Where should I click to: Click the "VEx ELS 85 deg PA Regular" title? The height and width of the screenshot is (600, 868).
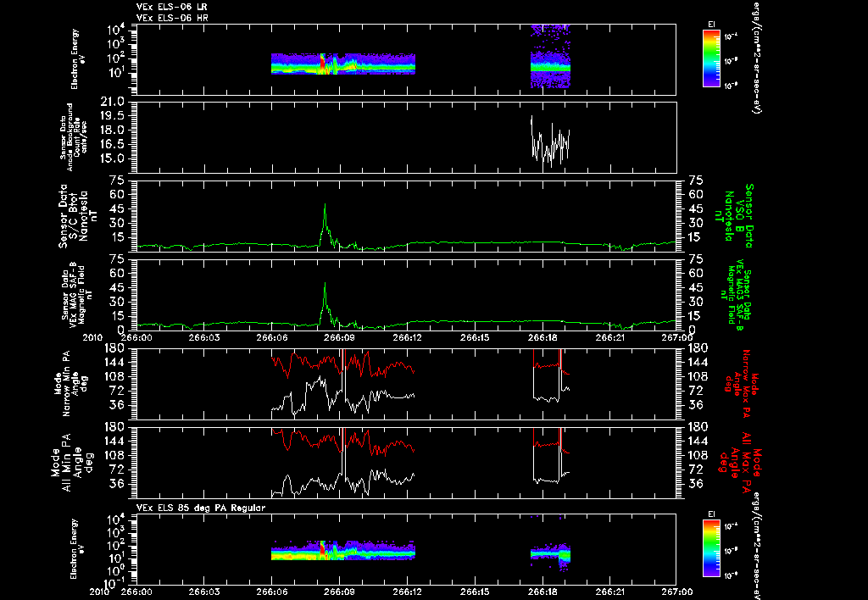point(201,508)
